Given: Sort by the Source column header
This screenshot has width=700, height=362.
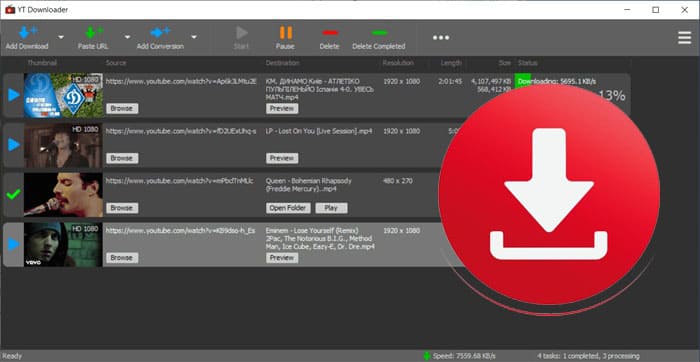Looking at the screenshot, I should pyautogui.click(x=116, y=63).
